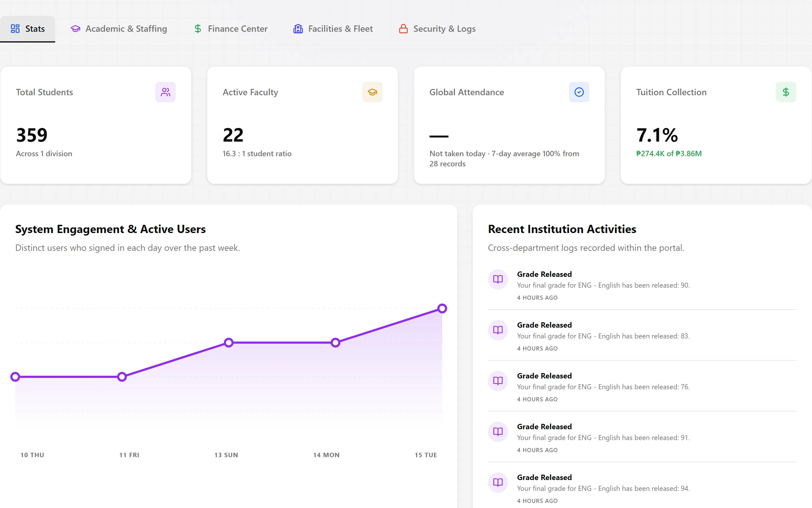The image size is (812, 508).
Task: Click the Active Faculty graduation cap icon
Action: [372, 92]
